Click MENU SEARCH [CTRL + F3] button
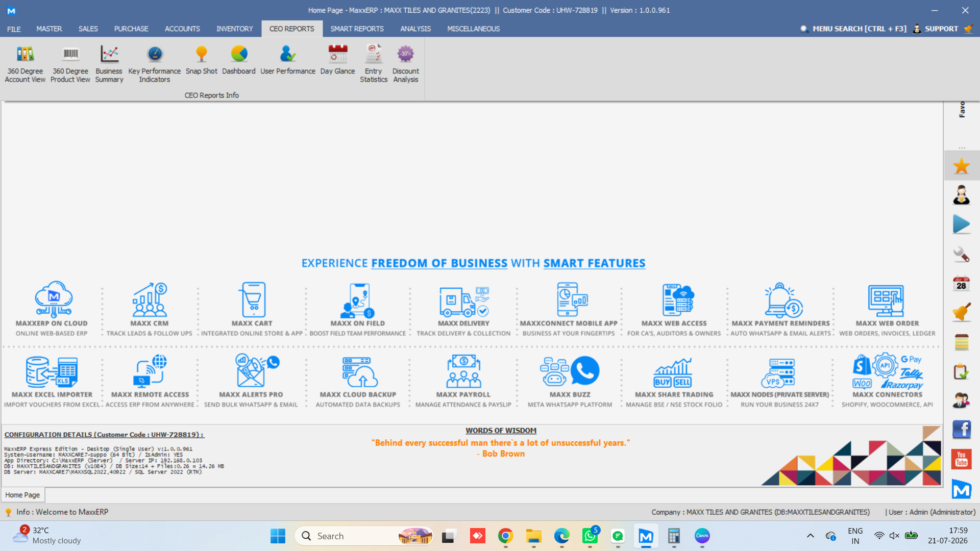Screen dimensions: 980x551 click(853, 29)
